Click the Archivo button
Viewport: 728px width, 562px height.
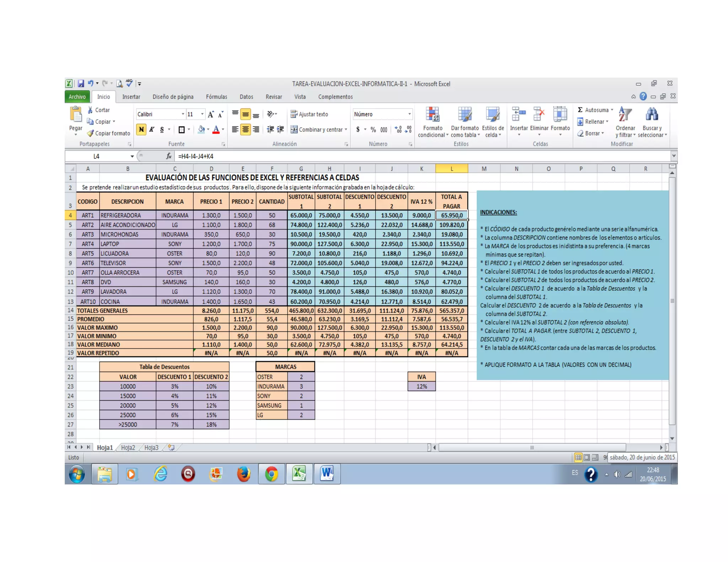pyautogui.click(x=77, y=97)
